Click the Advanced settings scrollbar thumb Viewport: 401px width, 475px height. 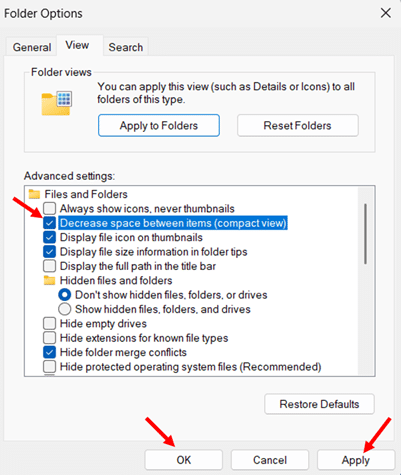tap(366, 234)
